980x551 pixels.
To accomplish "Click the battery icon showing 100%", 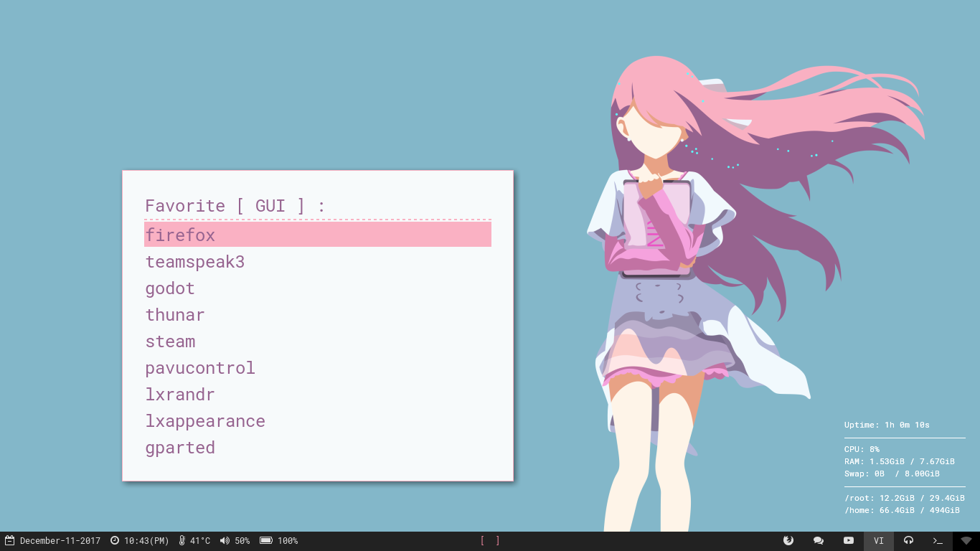I will [x=266, y=540].
